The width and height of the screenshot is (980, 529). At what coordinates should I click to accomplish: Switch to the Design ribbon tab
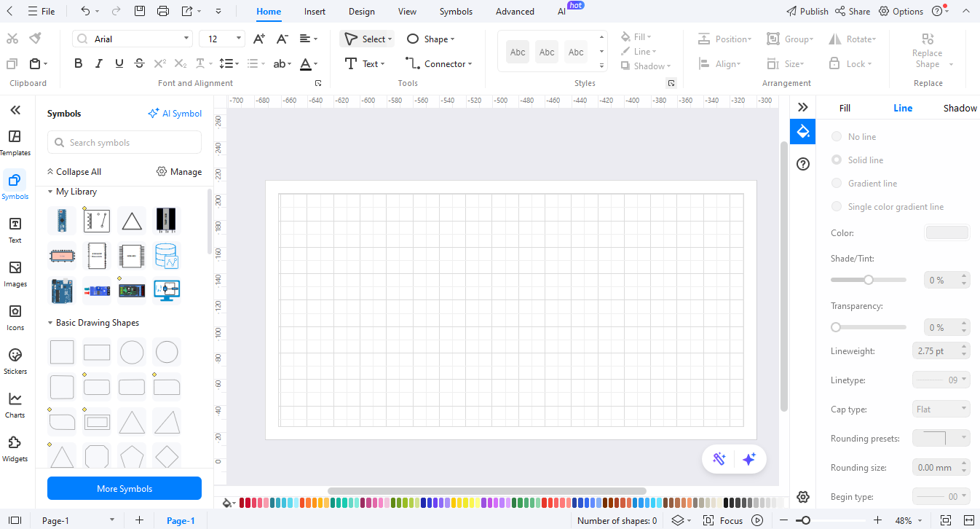(x=362, y=12)
